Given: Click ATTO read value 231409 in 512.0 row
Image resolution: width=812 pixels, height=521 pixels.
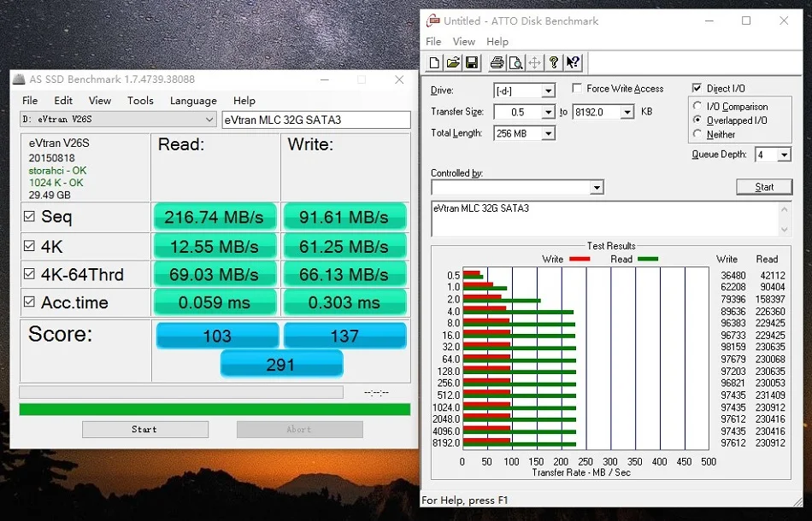Looking at the screenshot, I should point(770,395).
